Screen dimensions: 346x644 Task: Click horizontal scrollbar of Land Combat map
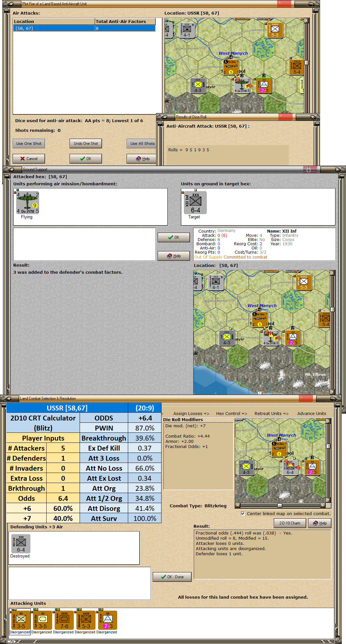(280, 505)
